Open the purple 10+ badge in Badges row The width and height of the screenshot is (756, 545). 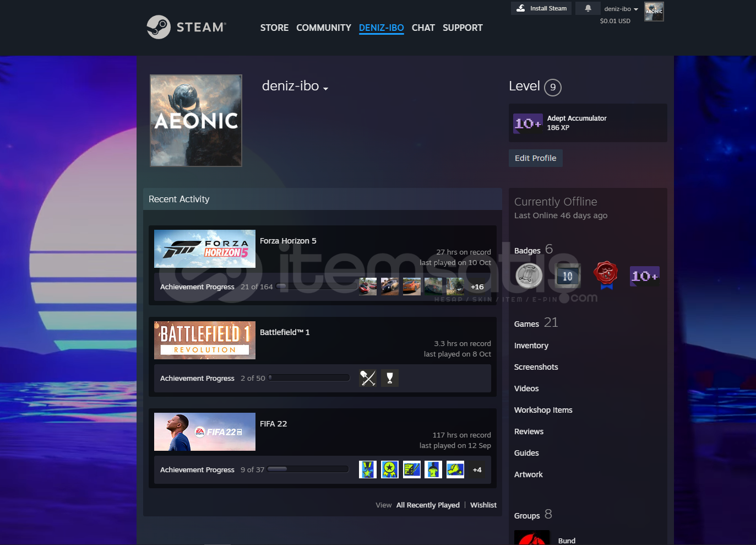pyautogui.click(x=644, y=276)
